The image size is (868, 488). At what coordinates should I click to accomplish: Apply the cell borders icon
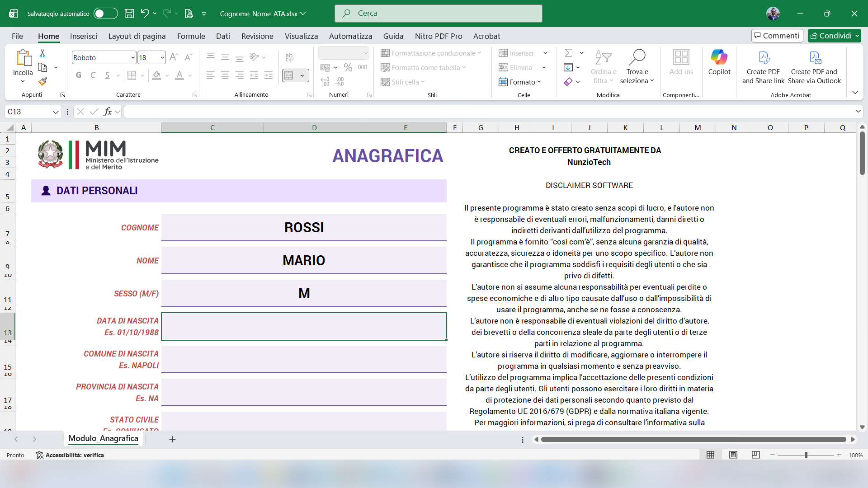tap(132, 75)
